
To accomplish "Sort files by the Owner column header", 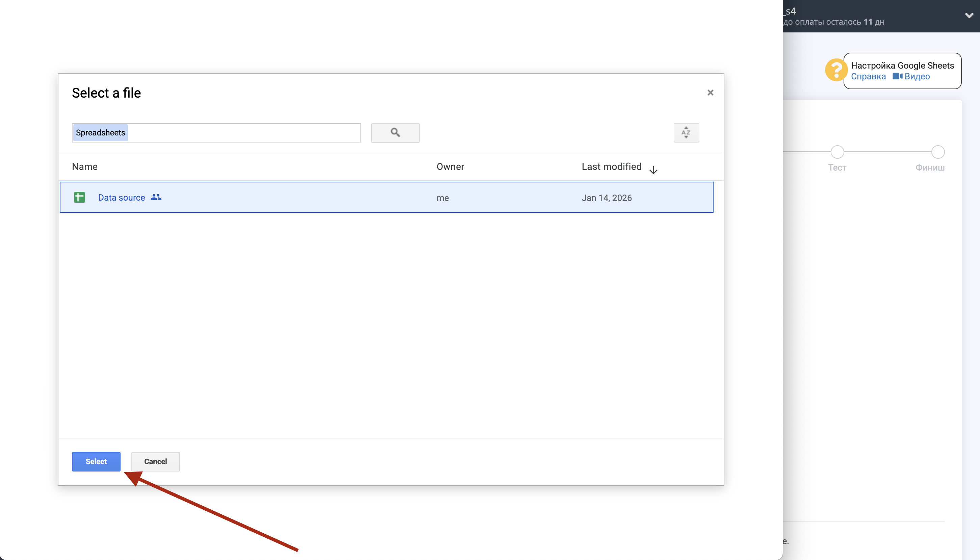I will tap(450, 167).
